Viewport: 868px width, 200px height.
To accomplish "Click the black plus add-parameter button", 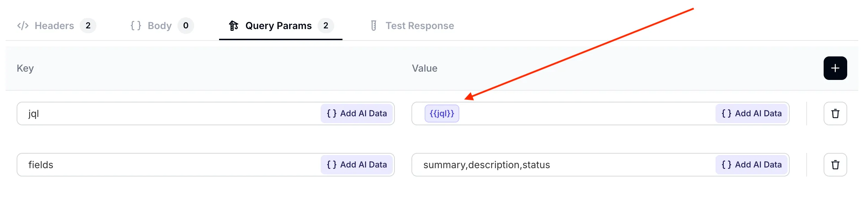I will pyautogui.click(x=835, y=68).
